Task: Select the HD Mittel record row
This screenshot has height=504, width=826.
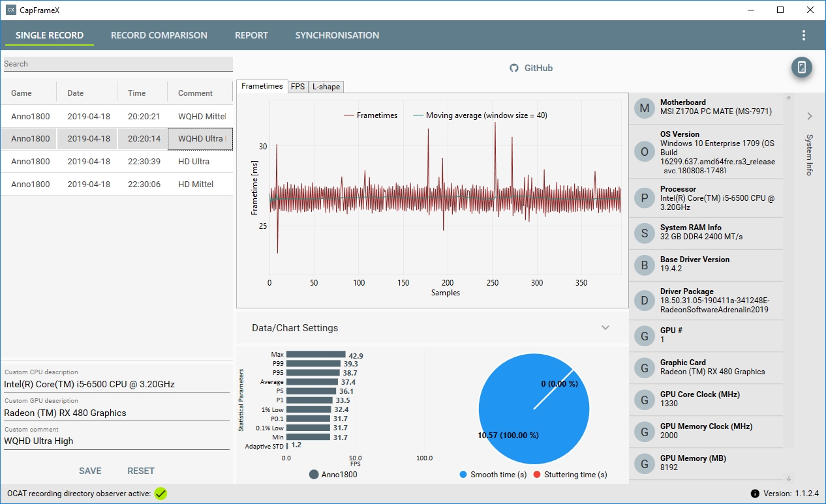Action: [x=117, y=184]
